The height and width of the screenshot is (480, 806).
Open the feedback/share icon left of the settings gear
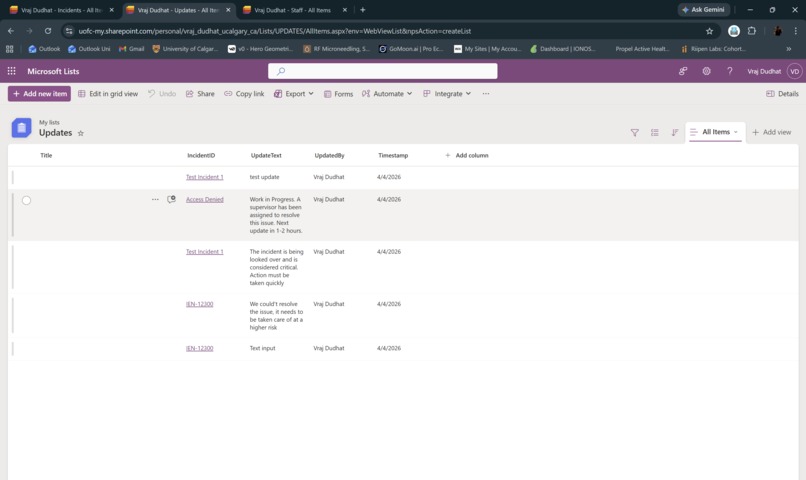[x=683, y=71]
